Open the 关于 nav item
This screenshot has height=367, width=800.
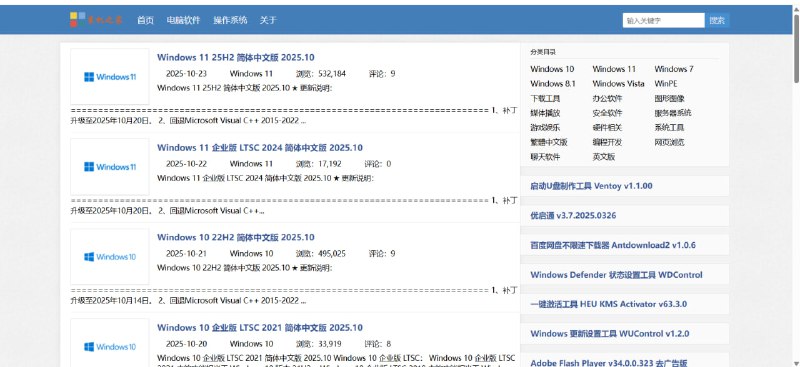coord(268,20)
